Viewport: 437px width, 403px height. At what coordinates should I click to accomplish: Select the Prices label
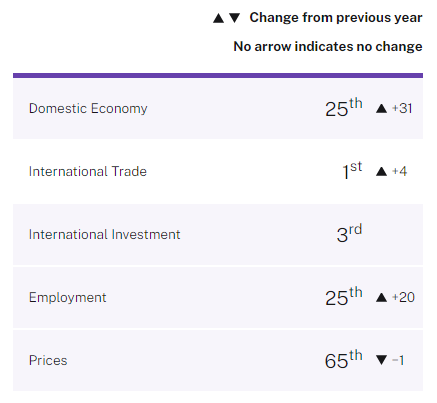click(48, 360)
